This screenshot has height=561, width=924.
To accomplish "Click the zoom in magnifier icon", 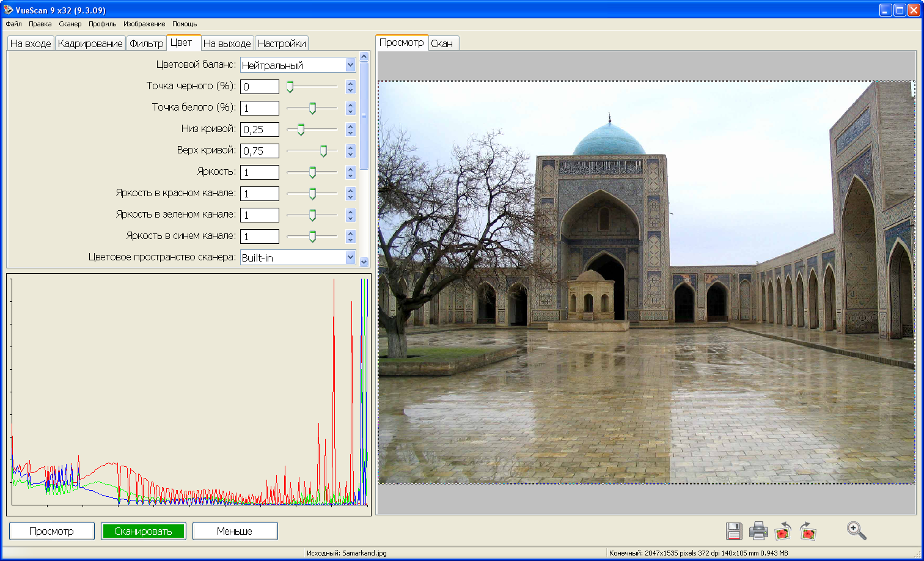I will tap(857, 531).
